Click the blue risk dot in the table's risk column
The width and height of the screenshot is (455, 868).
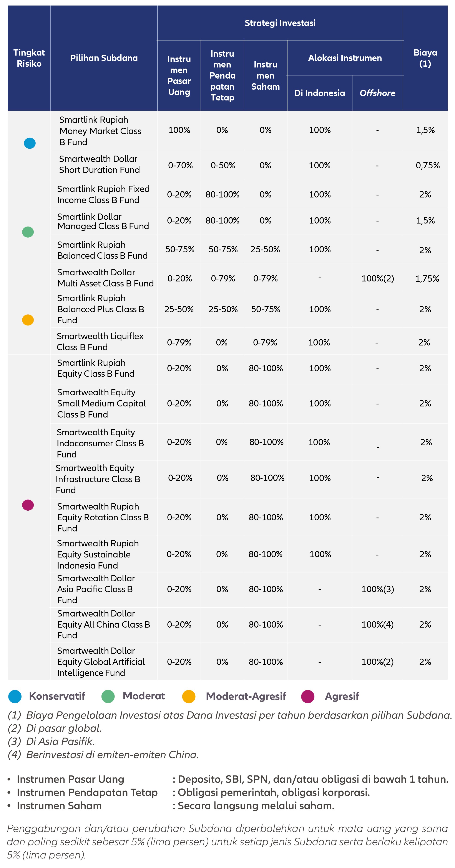(x=30, y=143)
